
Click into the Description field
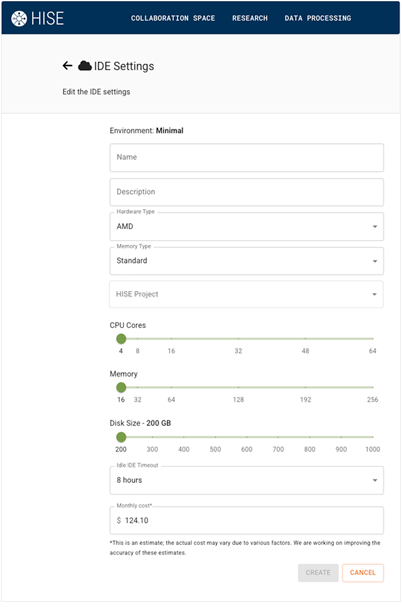coord(247,192)
